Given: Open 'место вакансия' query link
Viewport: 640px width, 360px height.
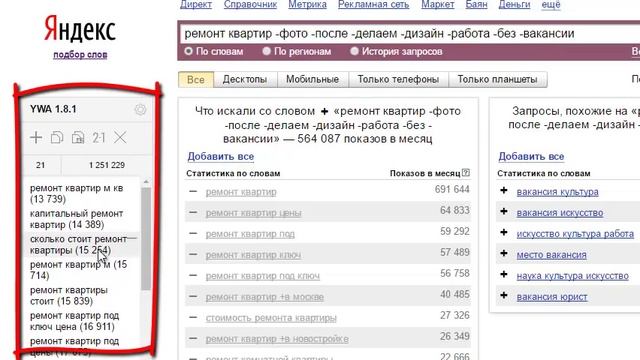Looking at the screenshot, I should coord(551,255).
